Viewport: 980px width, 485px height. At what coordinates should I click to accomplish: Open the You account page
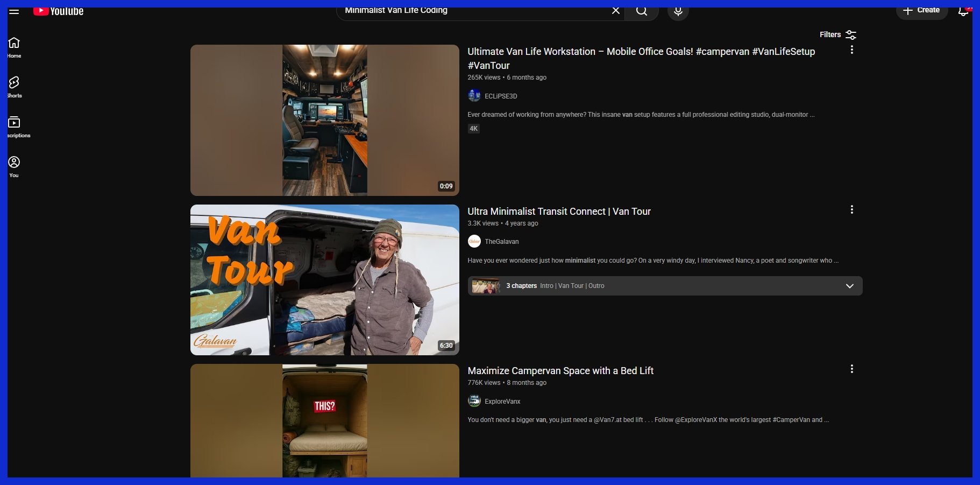click(x=15, y=167)
